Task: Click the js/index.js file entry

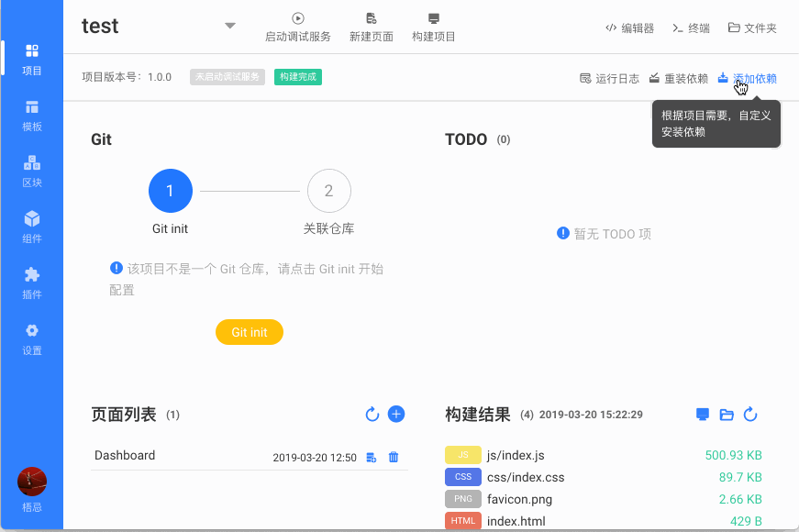Action: (x=516, y=455)
